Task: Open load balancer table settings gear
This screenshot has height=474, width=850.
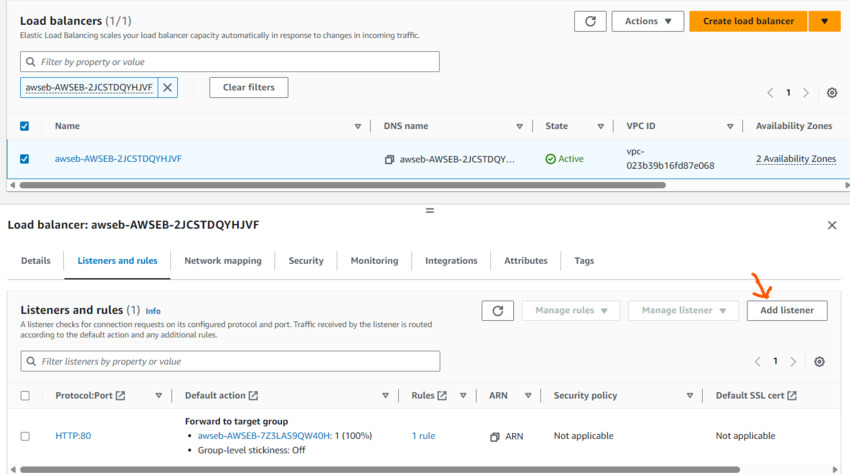Action: pyautogui.click(x=832, y=93)
